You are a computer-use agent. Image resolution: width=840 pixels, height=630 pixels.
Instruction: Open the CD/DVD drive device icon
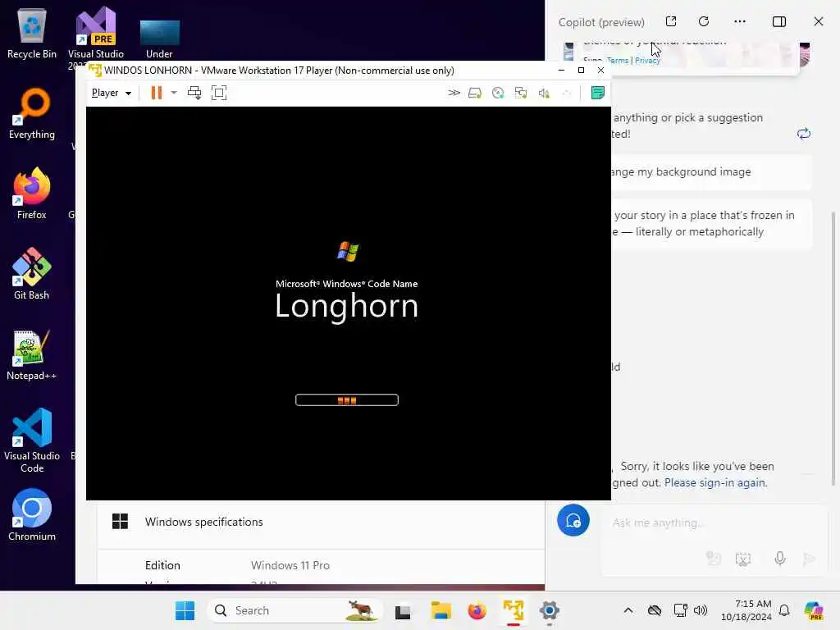498,93
